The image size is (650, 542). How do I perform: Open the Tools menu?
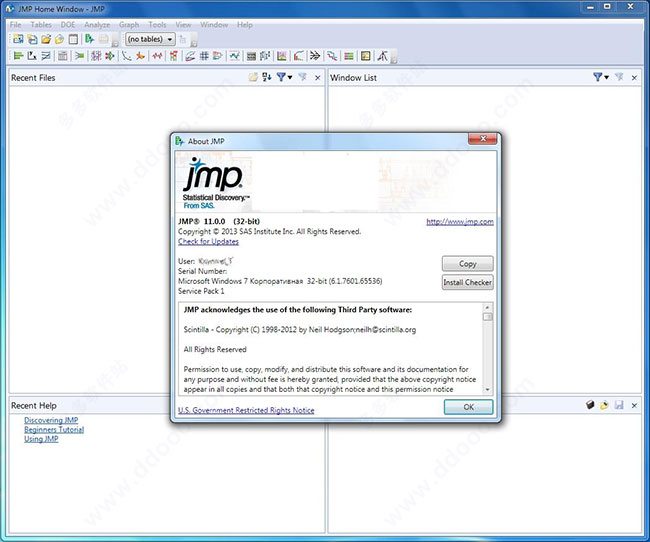pos(157,25)
